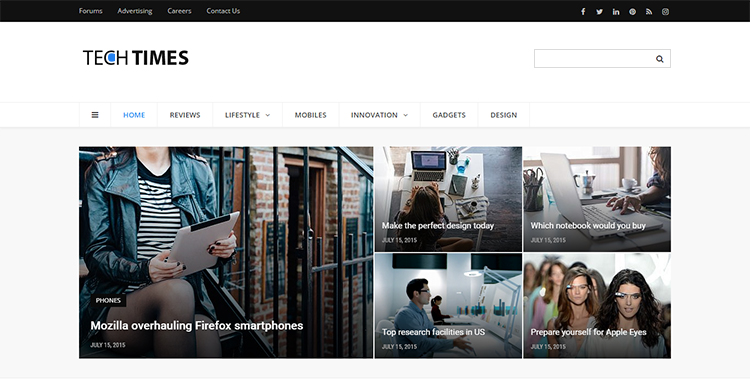Expand the Lifestyle dropdown arrow
Screen dimensions: 750x380
(x=268, y=115)
